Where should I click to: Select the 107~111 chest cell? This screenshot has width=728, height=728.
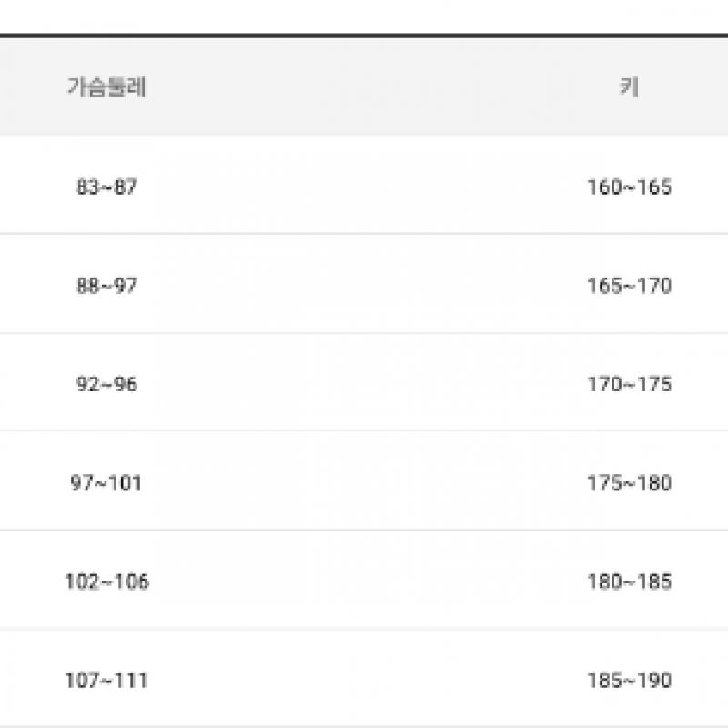(106, 680)
